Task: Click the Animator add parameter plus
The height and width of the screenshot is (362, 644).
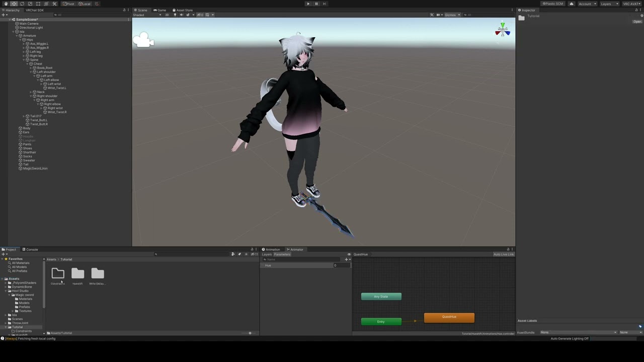Action: 347,259
